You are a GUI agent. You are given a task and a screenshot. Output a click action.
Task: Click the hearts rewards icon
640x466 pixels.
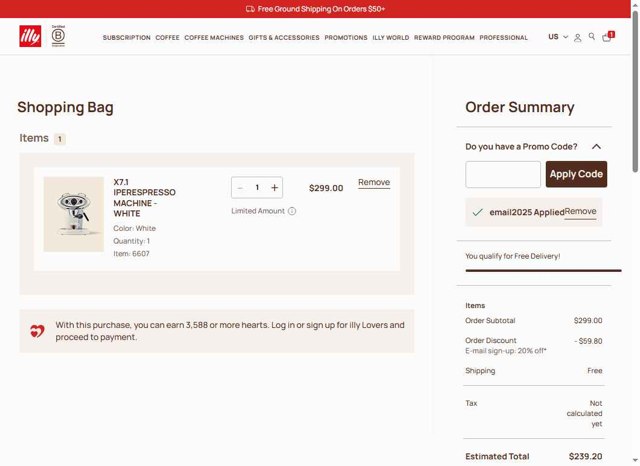37,331
